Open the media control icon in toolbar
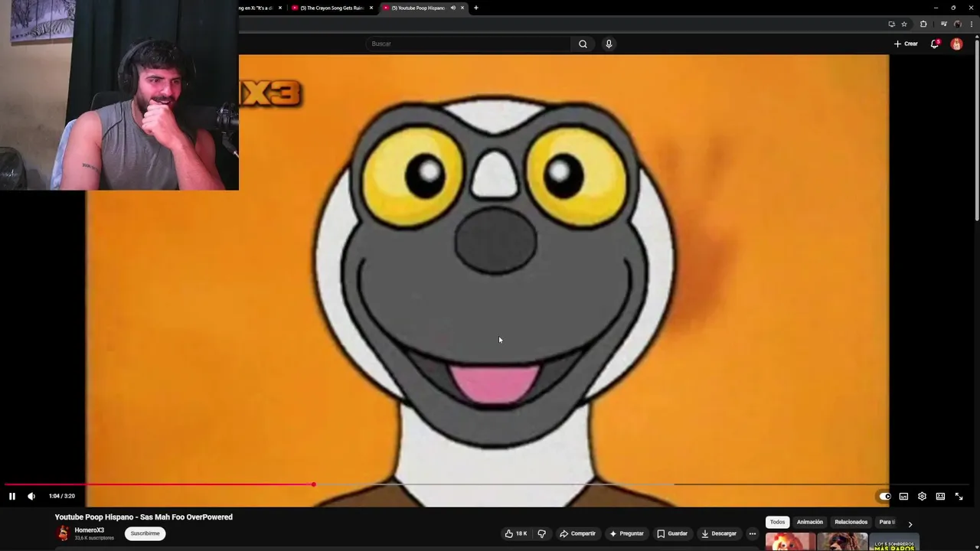Viewport: 980px width, 551px height. (943, 24)
